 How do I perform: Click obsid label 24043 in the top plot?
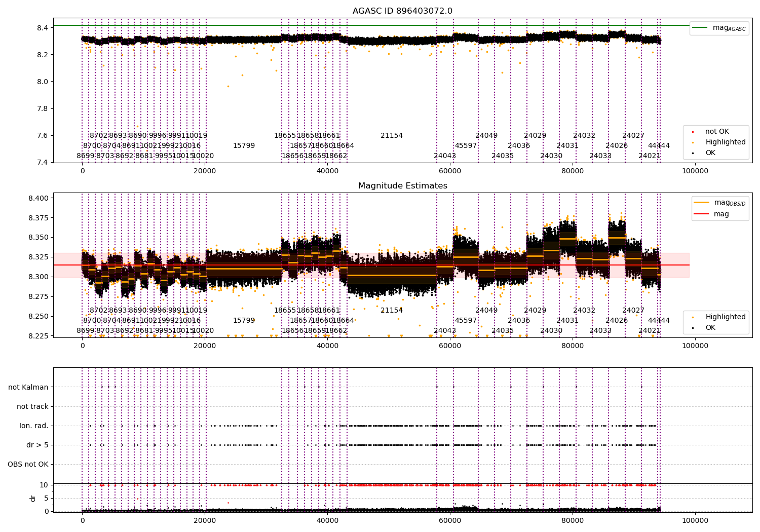445,156
